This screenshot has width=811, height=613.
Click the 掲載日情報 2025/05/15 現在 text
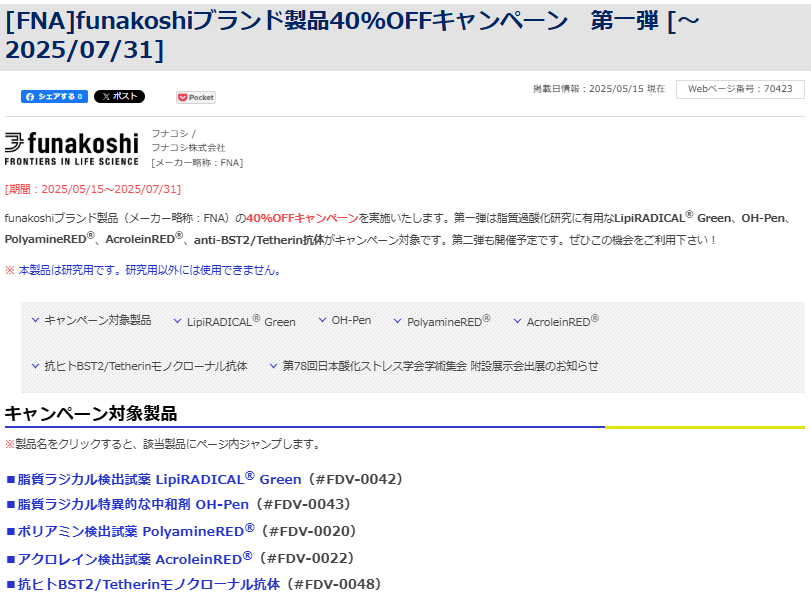(x=598, y=89)
